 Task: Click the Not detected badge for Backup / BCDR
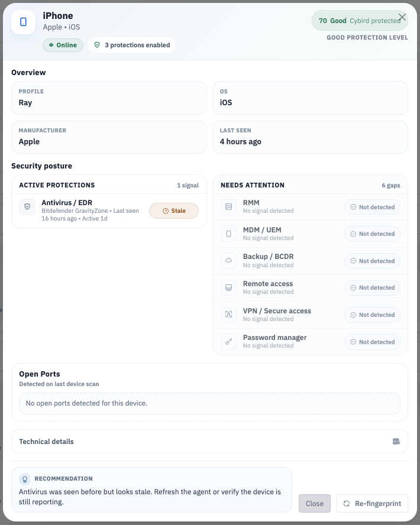(372, 261)
